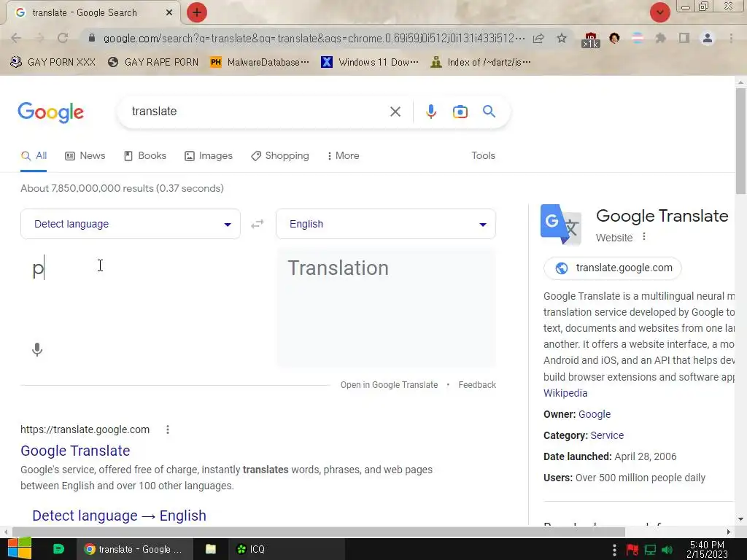
Task: Submit search with the magnifier icon
Action: 489,112
